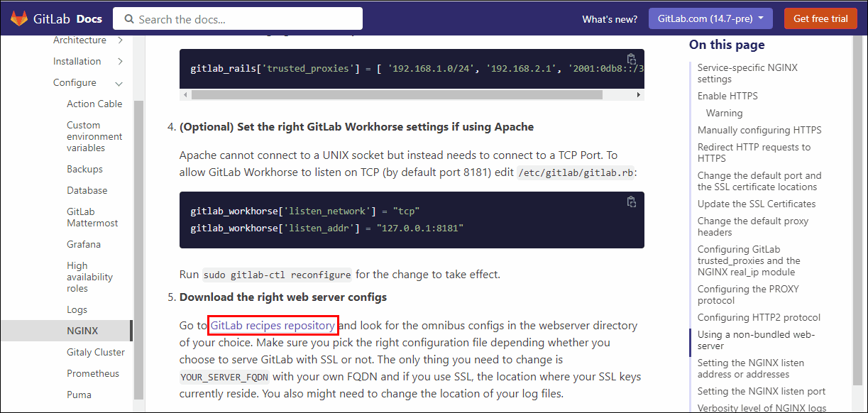Click the Workhorse settings if using Apache heading

(356, 126)
